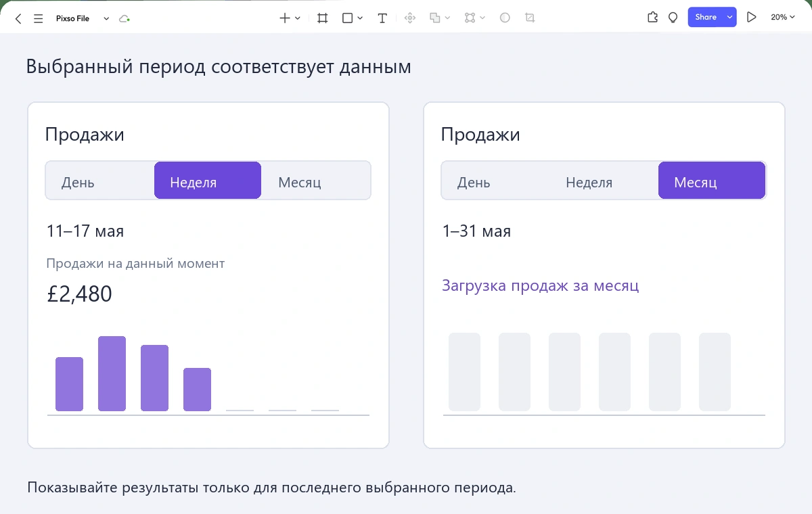The width and height of the screenshot is (812, 514).
Task: Open the plugins puzzle icon
Action: (652, 18)
